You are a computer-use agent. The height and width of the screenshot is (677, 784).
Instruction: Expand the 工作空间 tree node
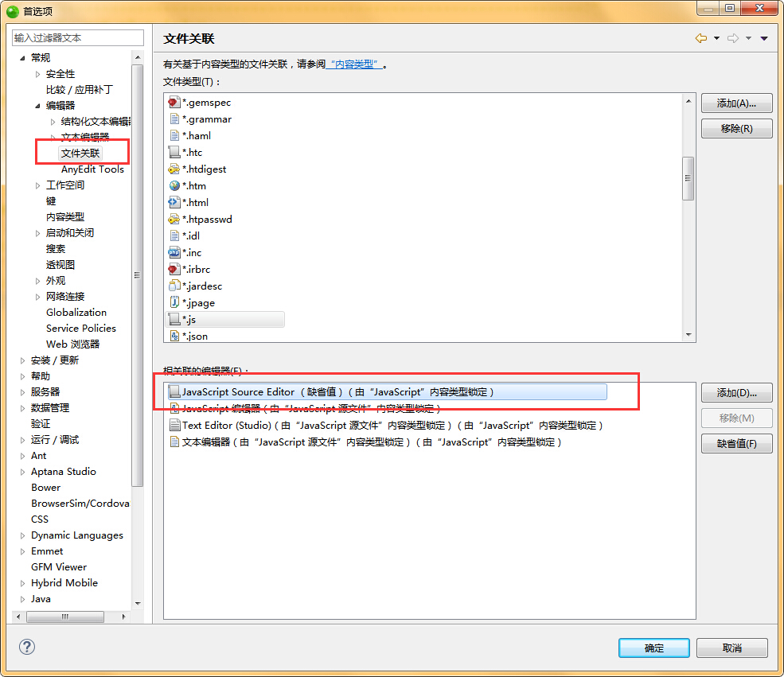point(37,185)
